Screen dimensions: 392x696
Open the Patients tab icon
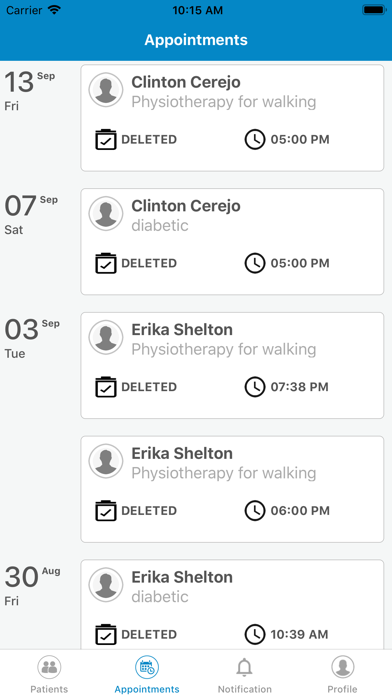click(49, 667)
